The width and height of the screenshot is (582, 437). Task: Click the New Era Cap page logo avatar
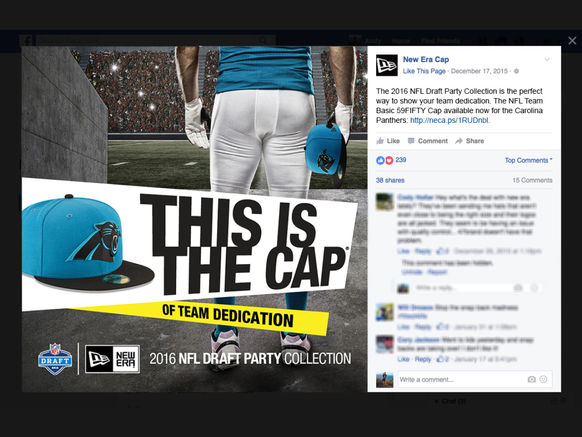point(386,65)
